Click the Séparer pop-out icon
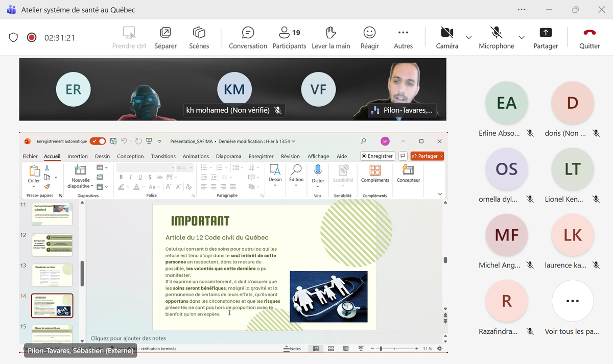The width and height of the screenshot is (613, 364). click(x=166, y=38)
